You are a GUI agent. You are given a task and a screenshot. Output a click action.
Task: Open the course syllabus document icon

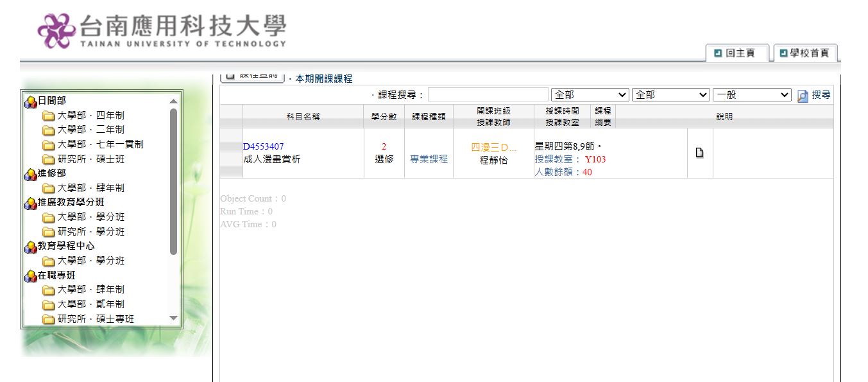point(700,153)
